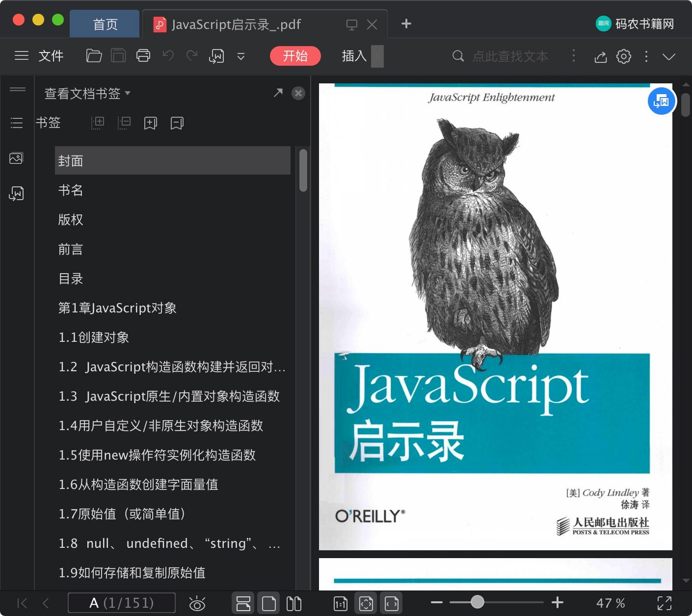Viewport: 692px width, 616px height.
Task: Show thumbnails sidebar icon
Action: coord(16,158)
